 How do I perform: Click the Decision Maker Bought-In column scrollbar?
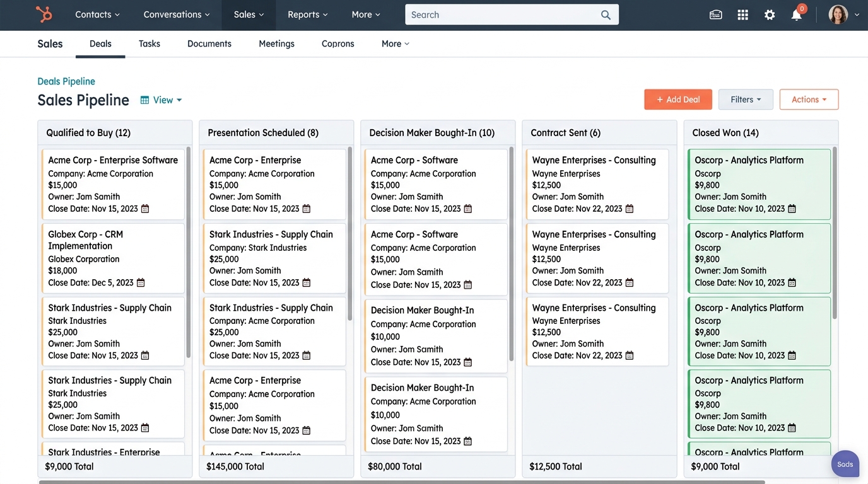point(511,254)
